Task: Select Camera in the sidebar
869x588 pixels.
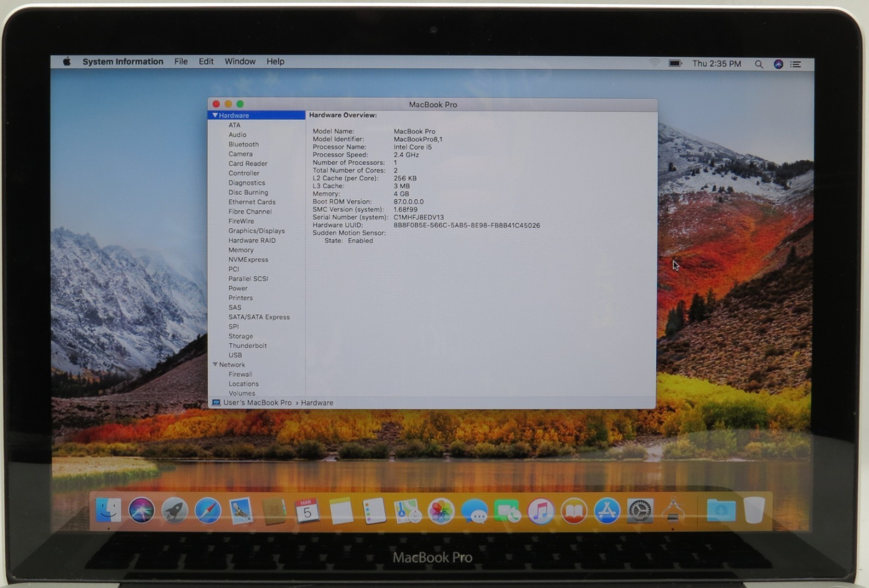Action: pyautogui.click(x=240, y=154)
